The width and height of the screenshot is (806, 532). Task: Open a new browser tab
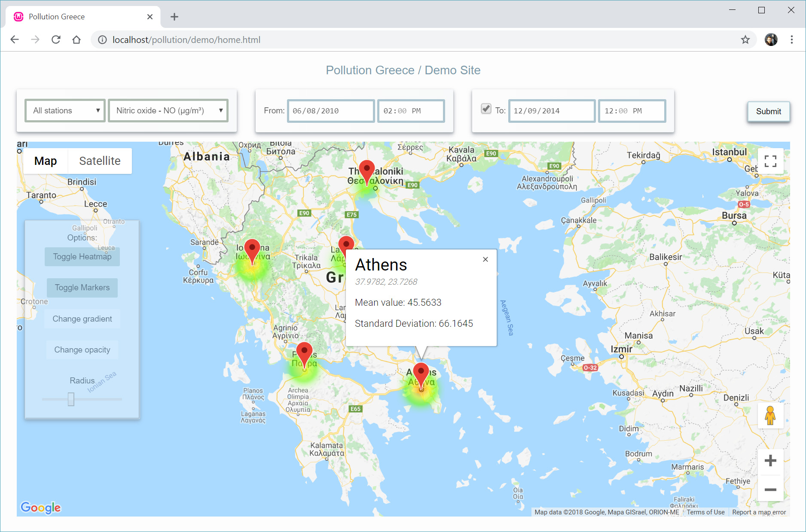click(174, 17)
